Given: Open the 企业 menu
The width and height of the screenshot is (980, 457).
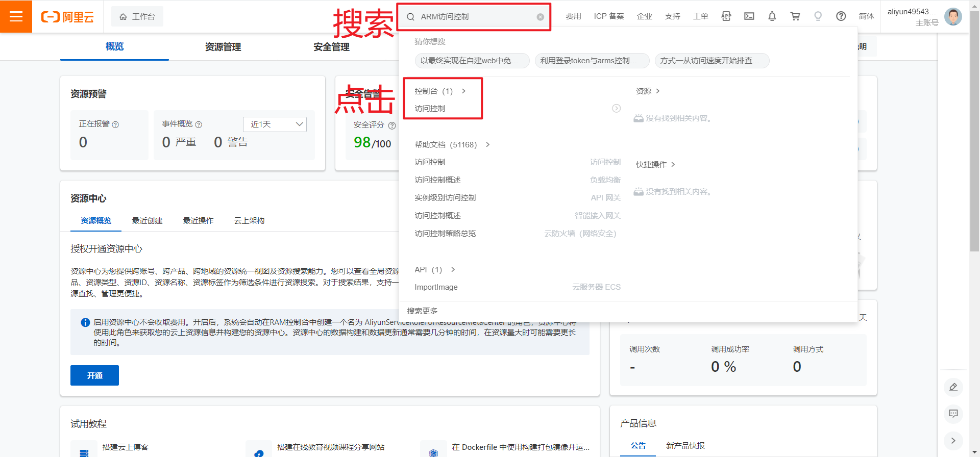Looking at the screenshot, I should (645, 16).
